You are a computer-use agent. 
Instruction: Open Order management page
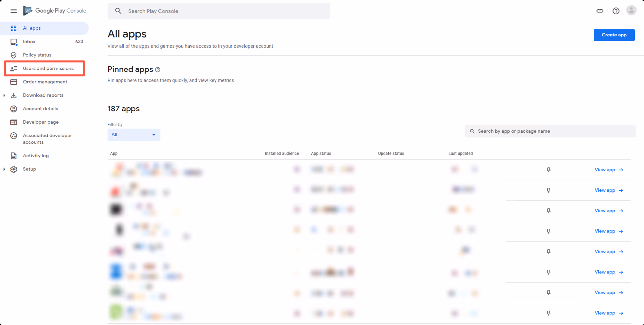(44, 82)
